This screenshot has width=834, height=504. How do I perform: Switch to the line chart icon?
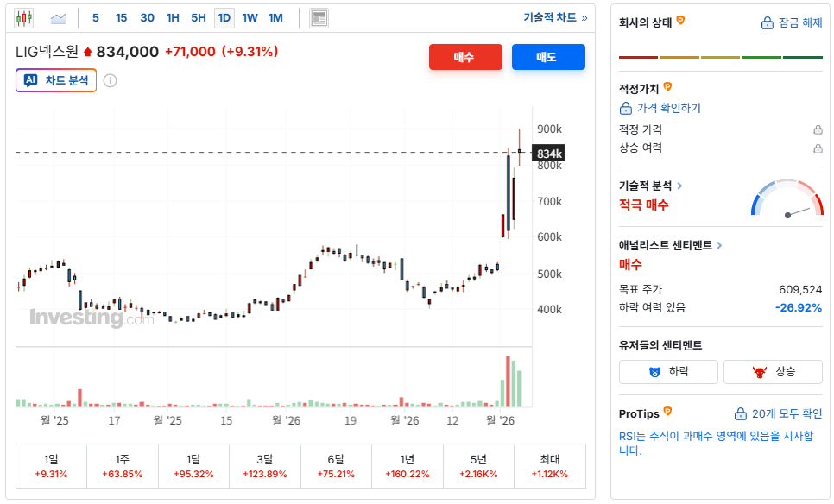point(56,17)
